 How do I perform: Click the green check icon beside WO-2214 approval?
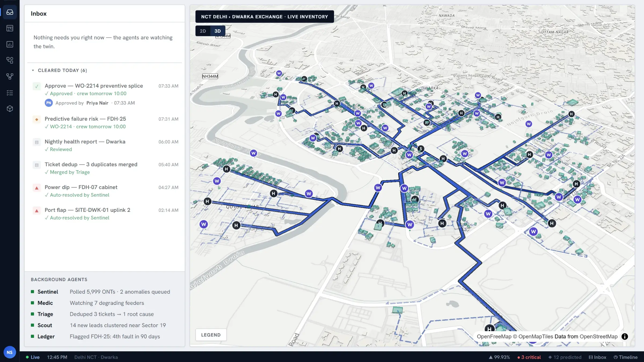[x=37, y=86]
